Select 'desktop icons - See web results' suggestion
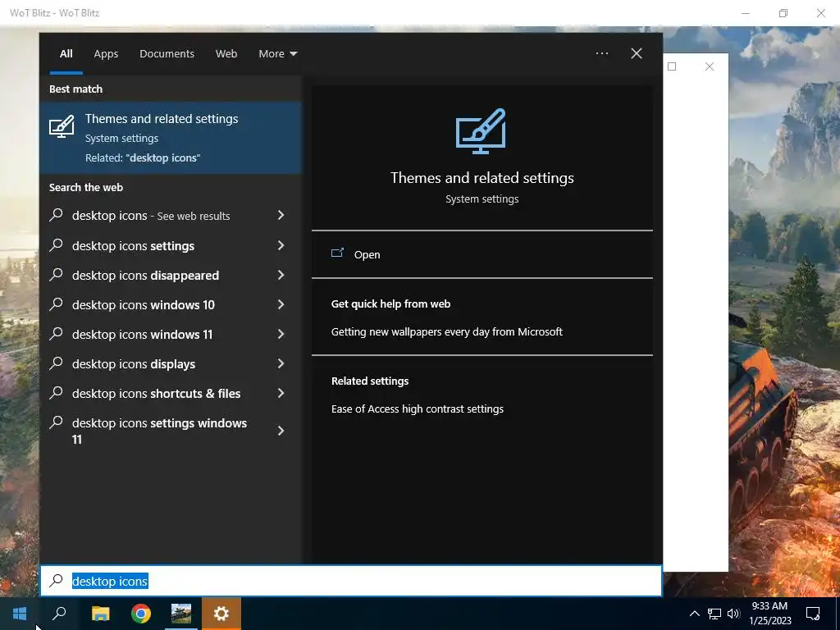The width and height of the screenshot is (840, 630). [171, 216]
